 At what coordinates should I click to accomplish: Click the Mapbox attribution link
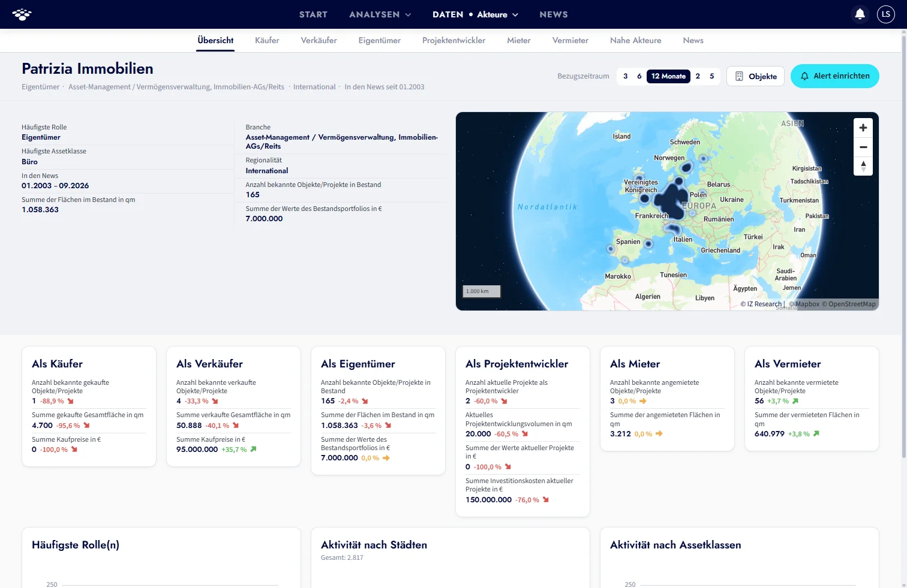click(804, 304)
